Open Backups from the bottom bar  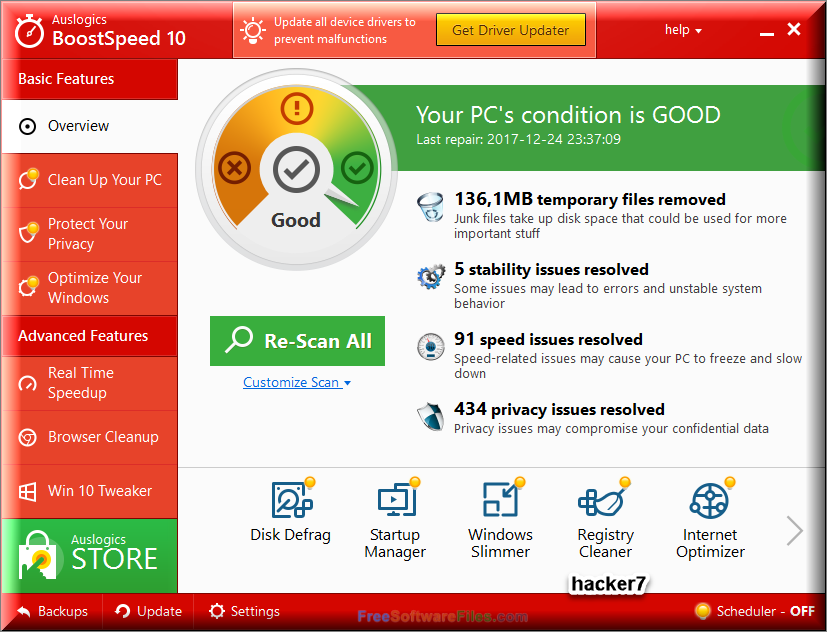point(52,611)
